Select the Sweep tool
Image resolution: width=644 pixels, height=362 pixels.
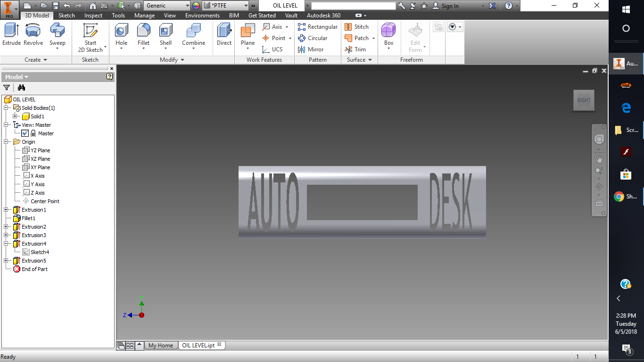(58, 35)
